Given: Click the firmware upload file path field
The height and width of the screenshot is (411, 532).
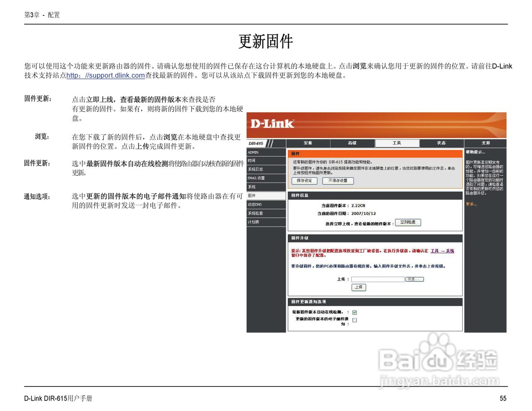Looking at the screenshot, I should tap(378, 279).
